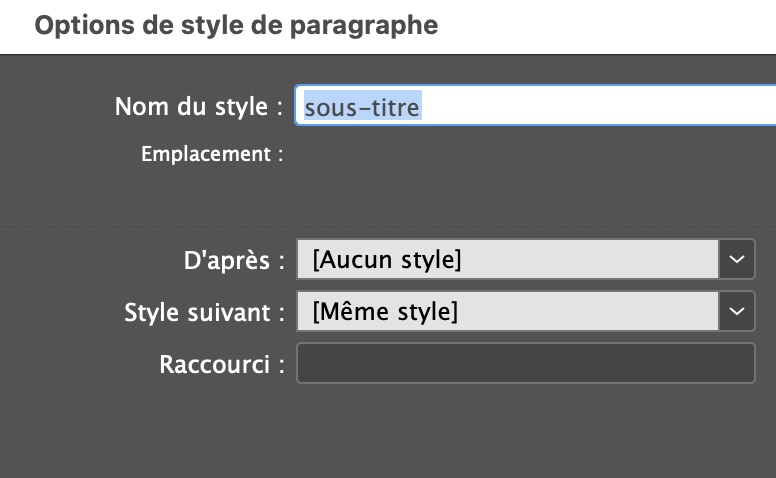Focus the Raccourci shortcut field
This screenshot has width=776, height=478.
[x=525, y=364]
